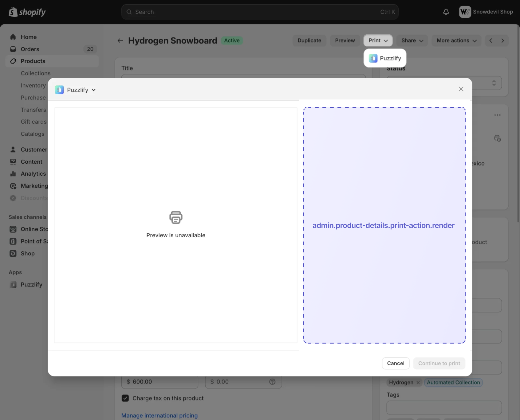520x420 pixels.
Task: Open Collections in the sidebar
Action: pos(36,73)
